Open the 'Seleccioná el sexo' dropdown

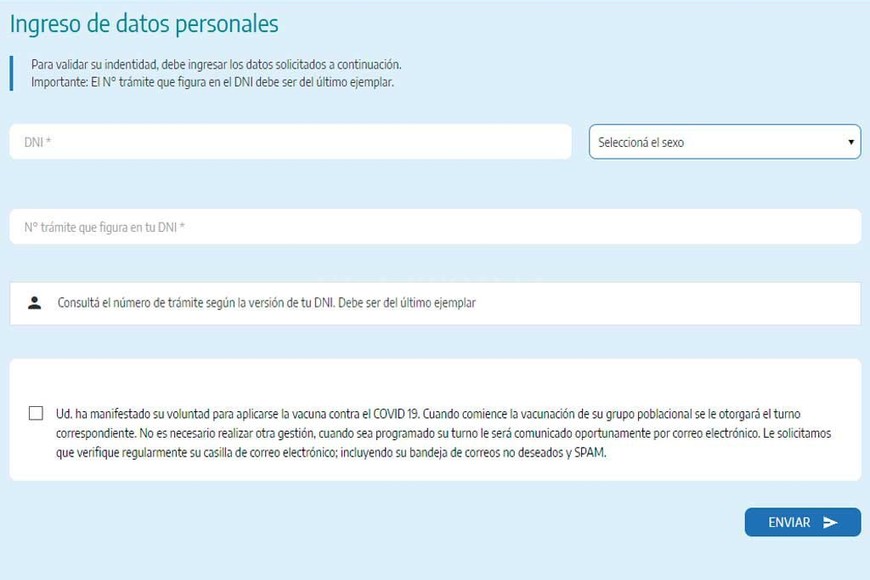point(723,142)
